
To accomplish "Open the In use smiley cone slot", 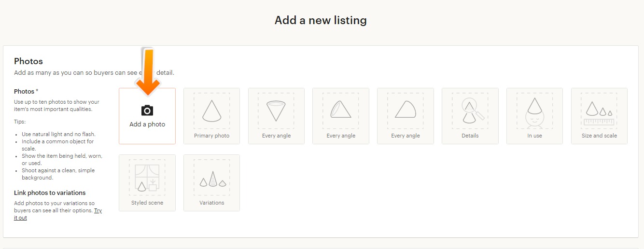I will [x=534, y=111].
